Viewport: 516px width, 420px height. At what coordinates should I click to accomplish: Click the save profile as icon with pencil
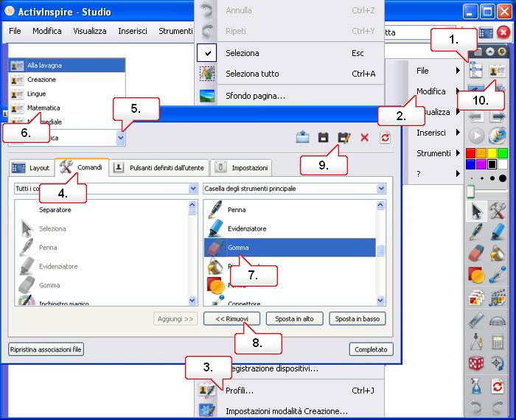coord(344,137)
